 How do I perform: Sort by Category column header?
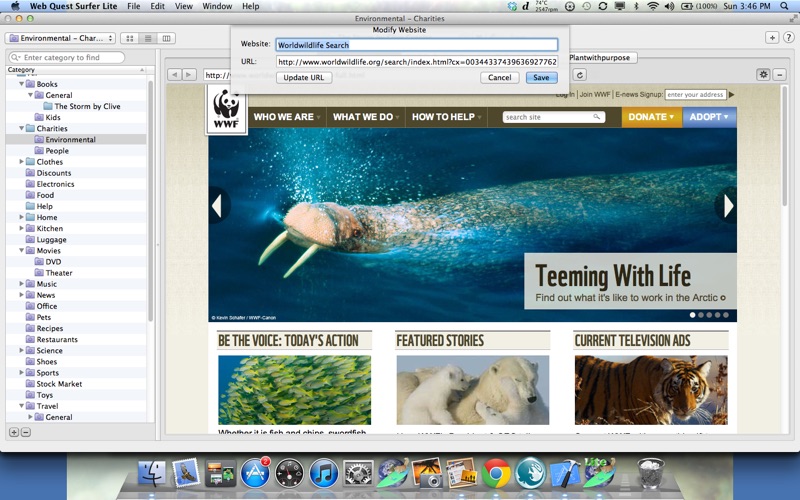(76, 70)
